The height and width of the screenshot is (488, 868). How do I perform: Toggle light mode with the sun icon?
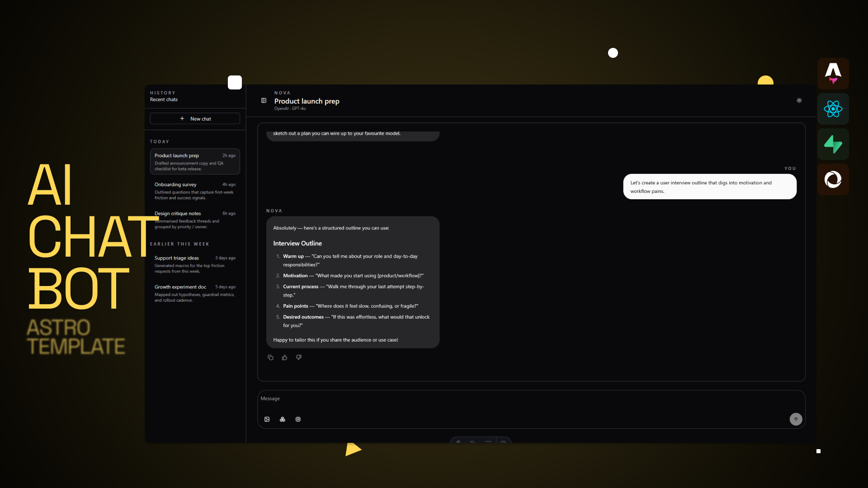(x=799, y=100)
